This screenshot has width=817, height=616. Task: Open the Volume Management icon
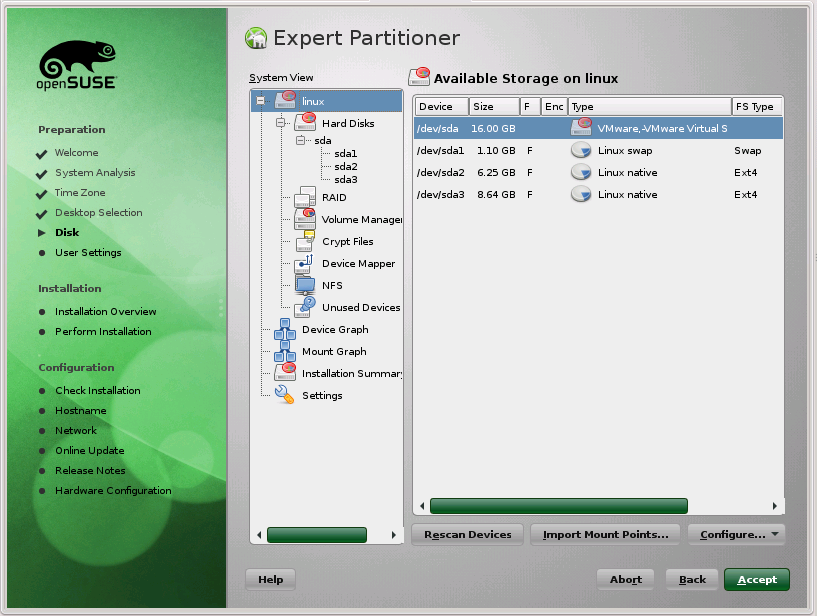click(x=305, y=219)
